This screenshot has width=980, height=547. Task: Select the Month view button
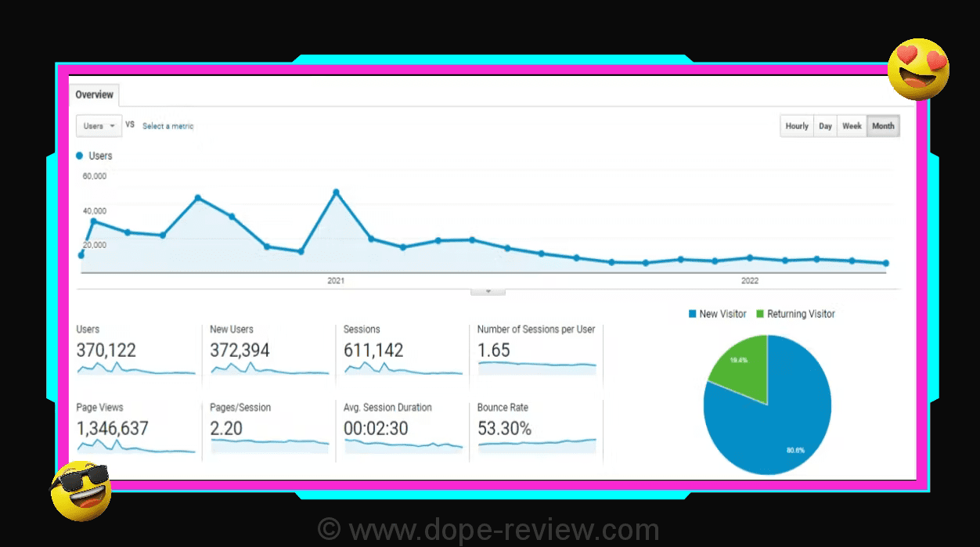coord(883,126)
